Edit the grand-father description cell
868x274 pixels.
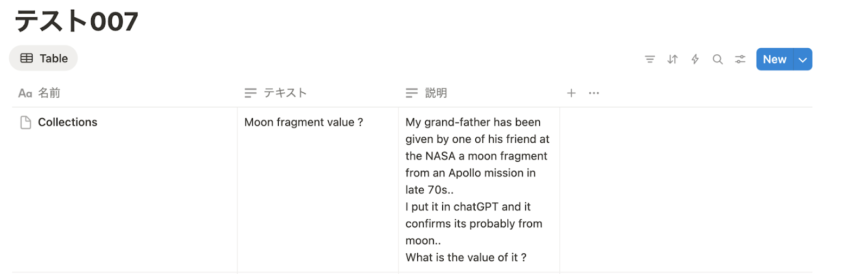click(x=477, y=189)
